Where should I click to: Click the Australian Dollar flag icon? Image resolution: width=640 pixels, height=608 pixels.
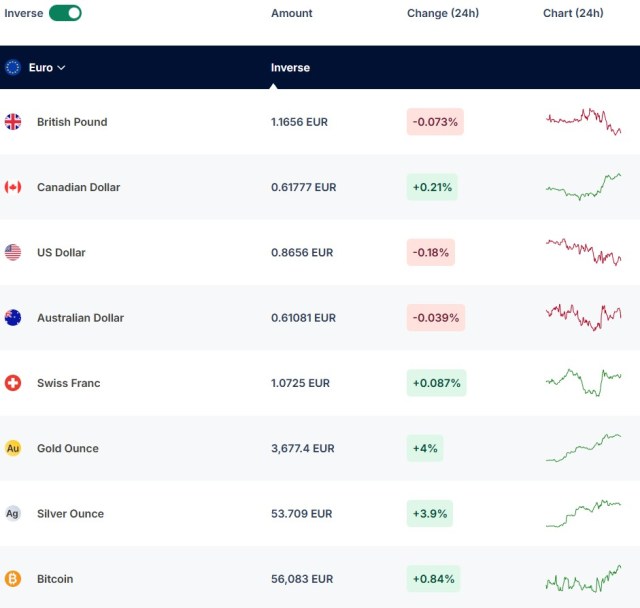point(13,317)
